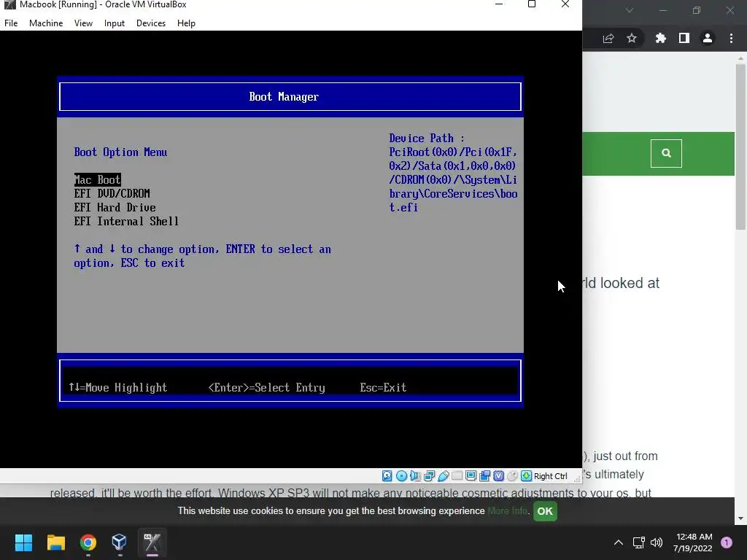Click the keyboard capture host key icon
Screen dimensions: 747x560
tap(527, 475)
